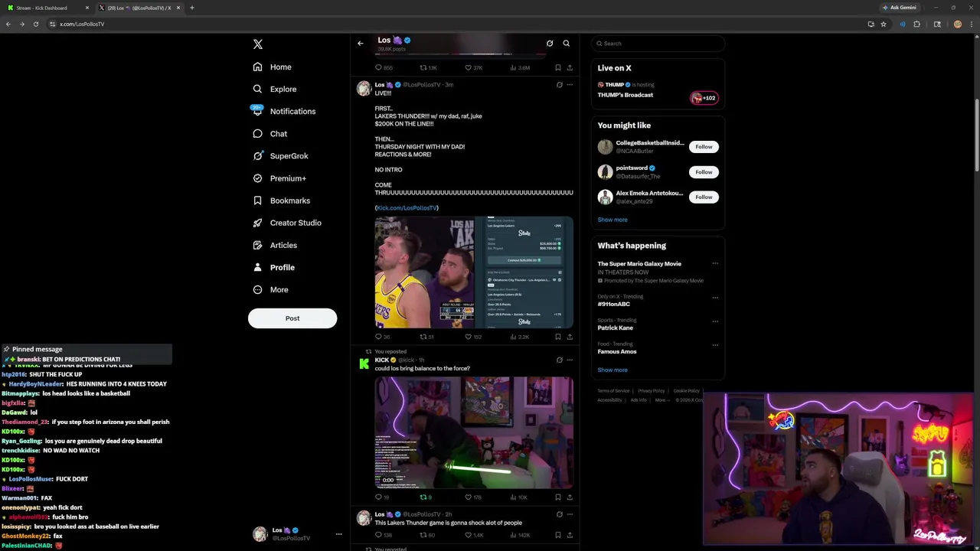Open Articles in sidebar

click(274, 245)
